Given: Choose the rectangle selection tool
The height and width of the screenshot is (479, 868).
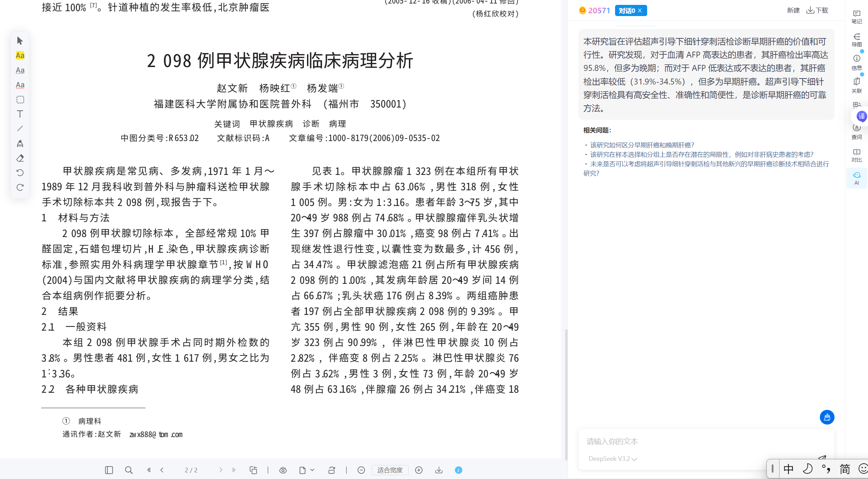Looking at the screenshot, I should tap(20, 100).
